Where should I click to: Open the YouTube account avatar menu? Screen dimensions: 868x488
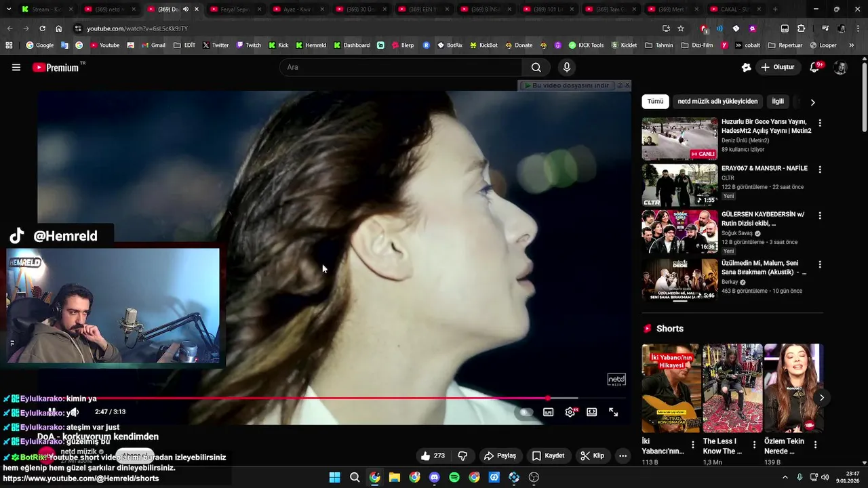[x=840, y=67]
